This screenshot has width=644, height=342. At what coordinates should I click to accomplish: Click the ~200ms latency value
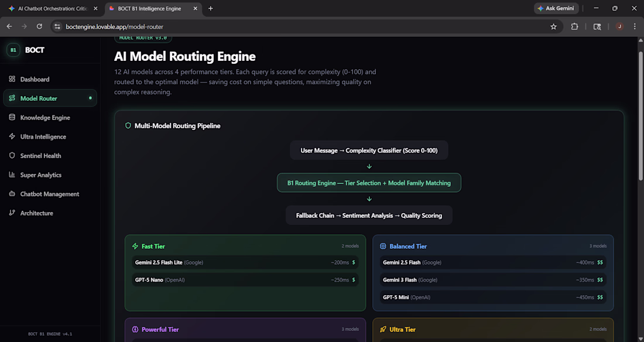click(340, 262)
